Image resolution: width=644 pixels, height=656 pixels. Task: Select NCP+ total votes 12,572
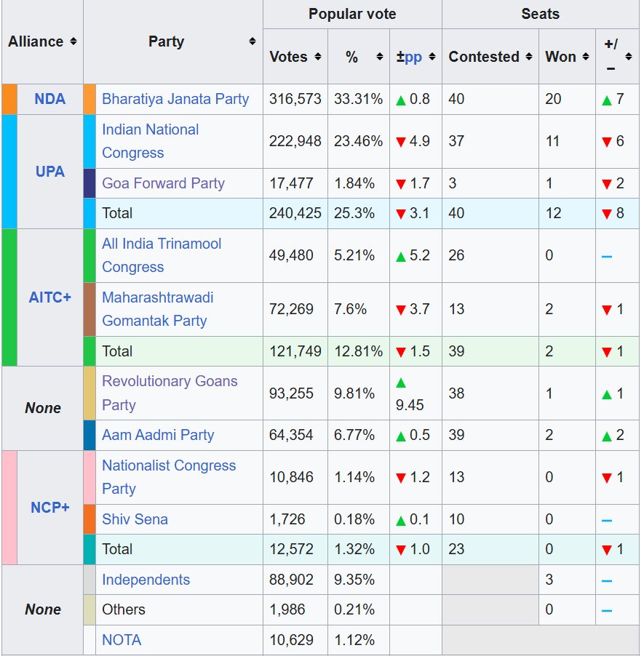(x=295, y=549)
